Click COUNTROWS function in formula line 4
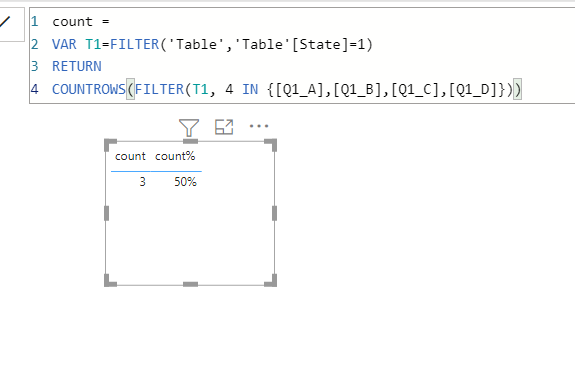 coord(89,89)
